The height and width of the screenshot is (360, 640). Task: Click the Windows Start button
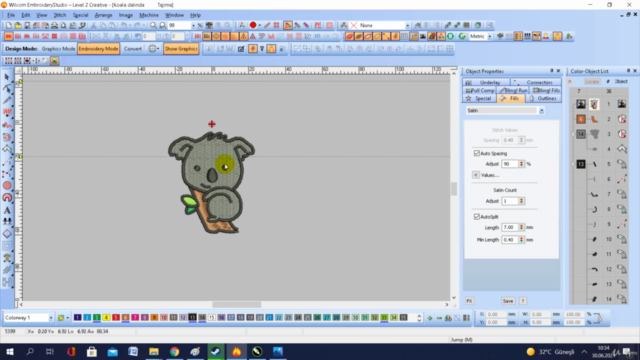coord(9,351)
